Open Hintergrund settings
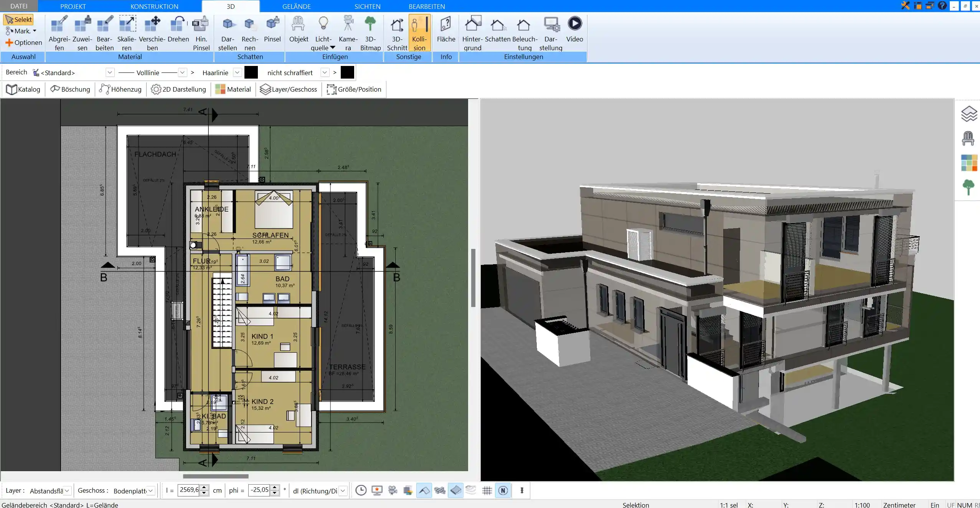This screenshot has height=508, width=980. pyautogui.click(x=472, y=33)
